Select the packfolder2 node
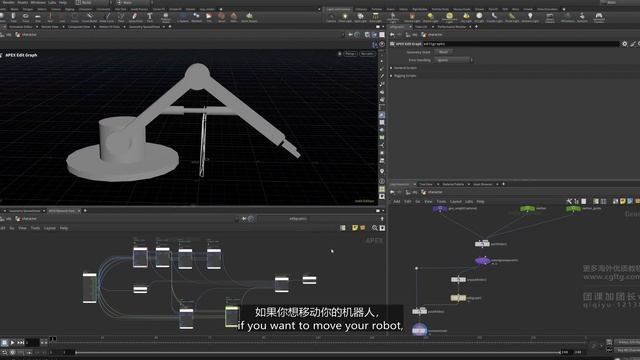The image size is (640, 360). point(419,311)
